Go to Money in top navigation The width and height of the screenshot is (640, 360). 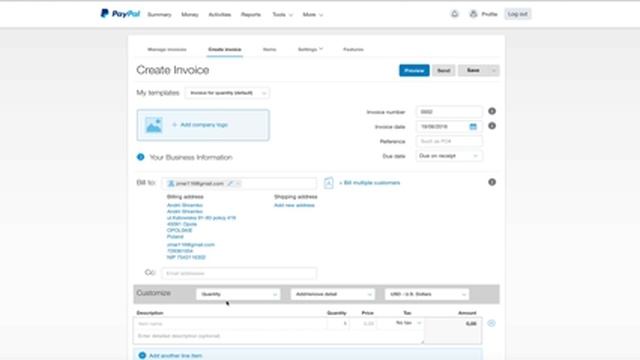(190, 15)
